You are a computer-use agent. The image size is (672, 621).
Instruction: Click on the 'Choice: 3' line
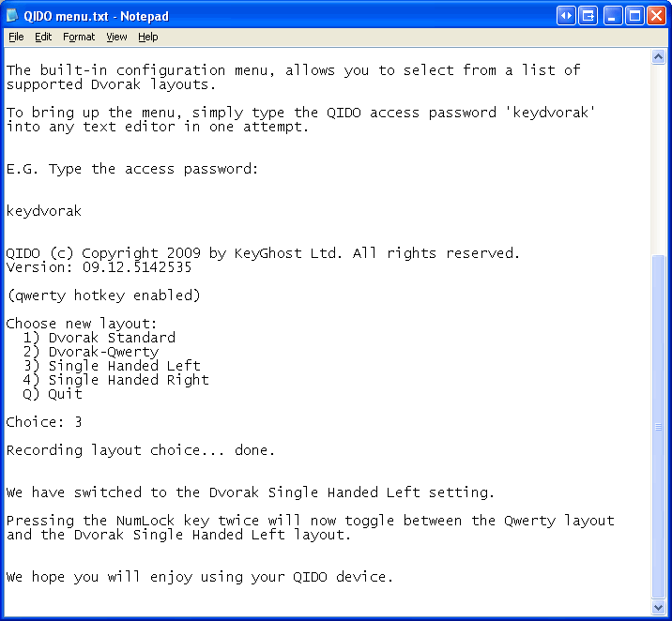44,422
